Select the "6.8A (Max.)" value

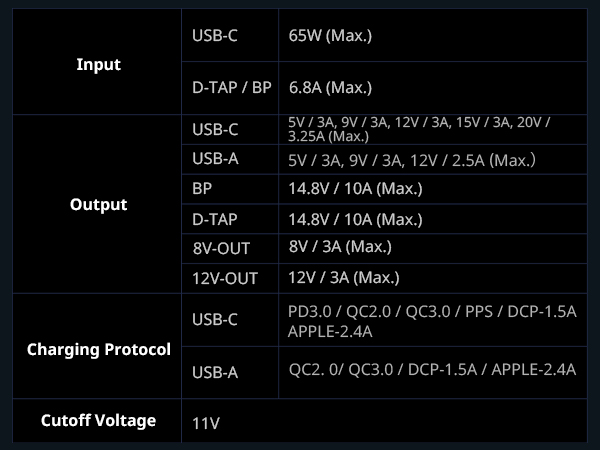click(330, 88)
